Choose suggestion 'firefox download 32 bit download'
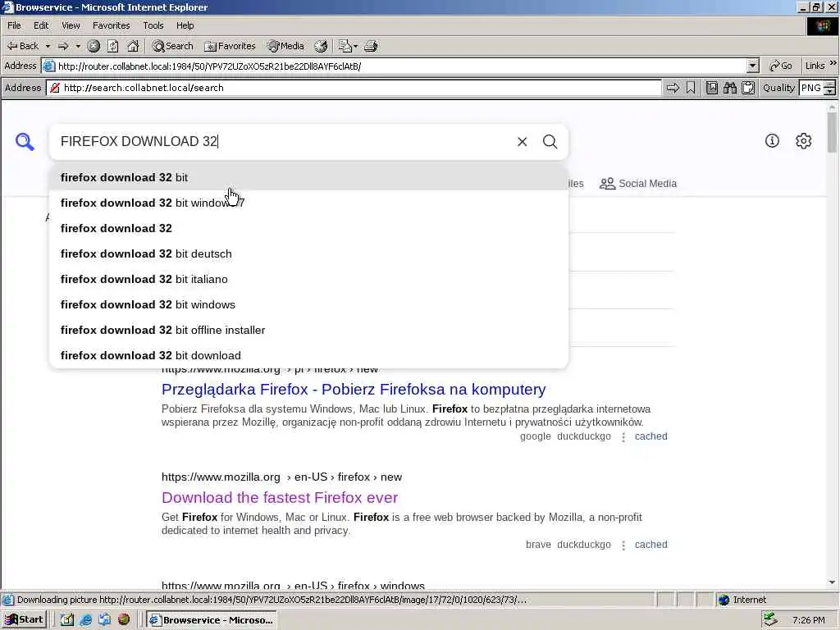 308,356
